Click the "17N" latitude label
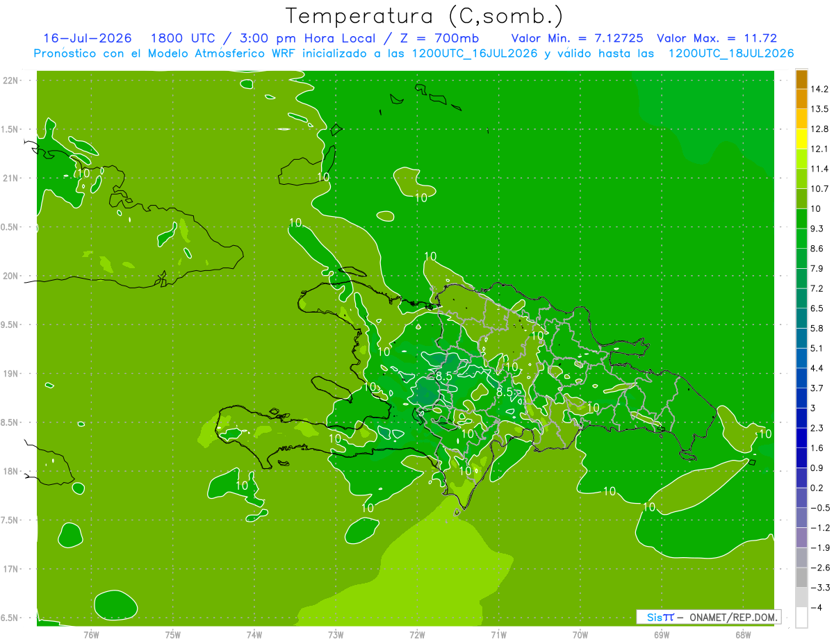Image resolution: width=834 pixels, height=644 pixels. coord(11,569)
